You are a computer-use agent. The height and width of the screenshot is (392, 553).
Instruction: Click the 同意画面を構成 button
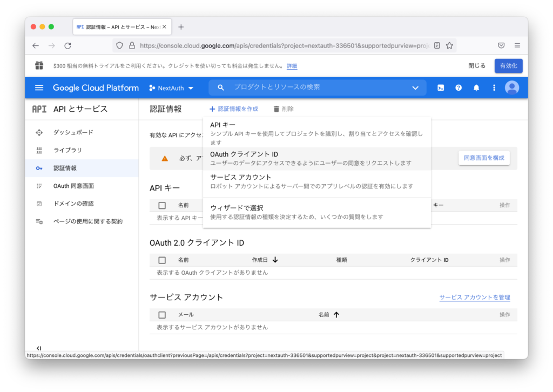click(x=483, y=158)
